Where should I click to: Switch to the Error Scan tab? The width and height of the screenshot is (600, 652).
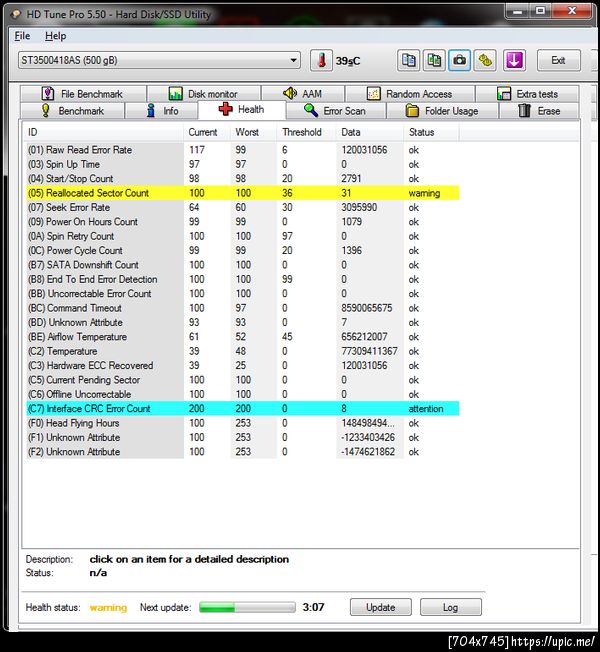point(336,111)
